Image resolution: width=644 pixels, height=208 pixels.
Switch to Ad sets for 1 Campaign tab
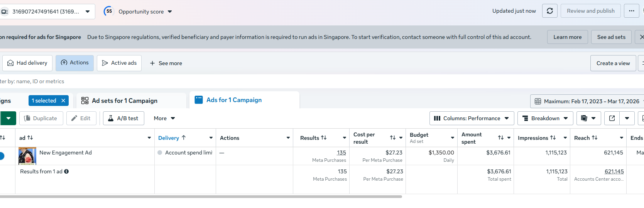tap(124, 101)
